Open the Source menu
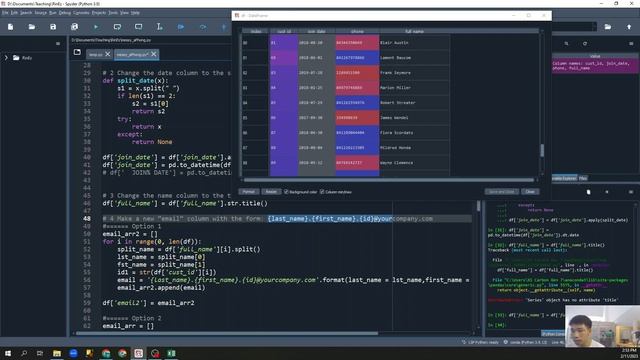This screenshot has height=360, width=640. tap(40, 13)
